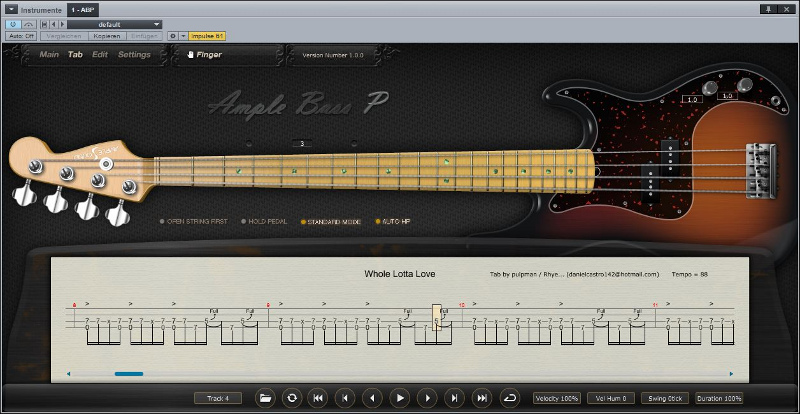
Task: Jump to the first bar with rewind button
Action: tap(318, 398)
